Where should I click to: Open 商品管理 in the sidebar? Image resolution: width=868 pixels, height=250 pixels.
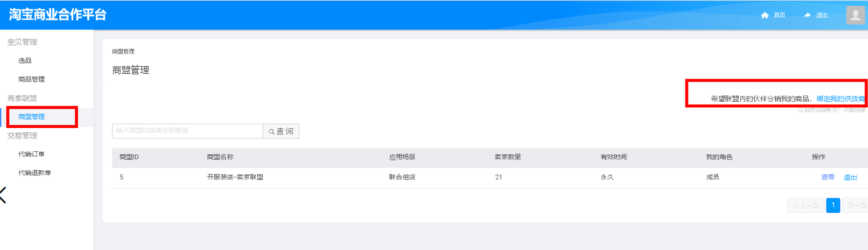32,79
